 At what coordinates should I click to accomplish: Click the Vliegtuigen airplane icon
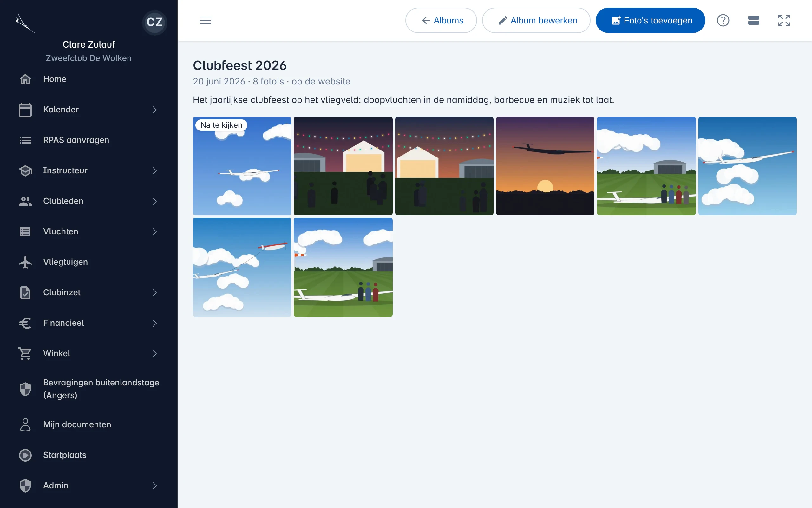tap(25, 262)
